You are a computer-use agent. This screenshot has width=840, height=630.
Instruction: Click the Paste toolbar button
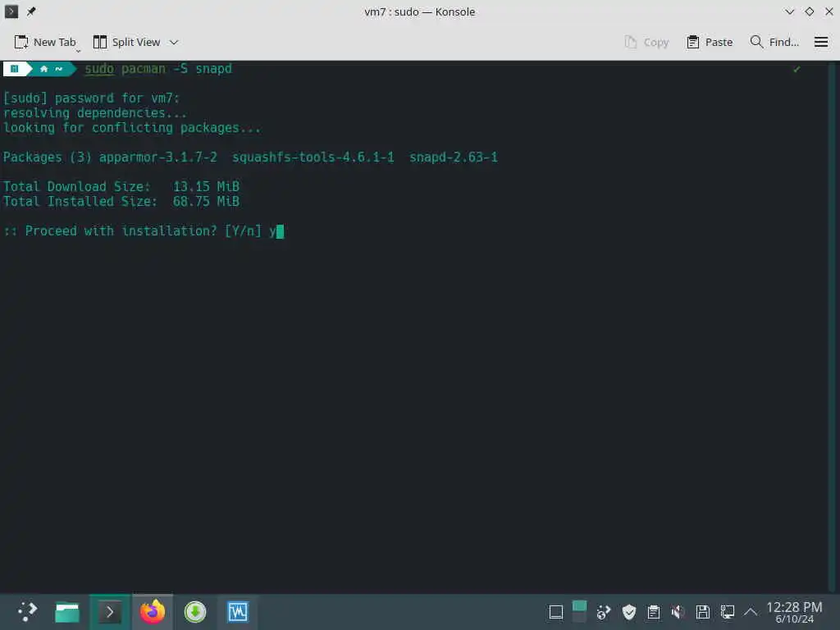click(x=710, y=43)
